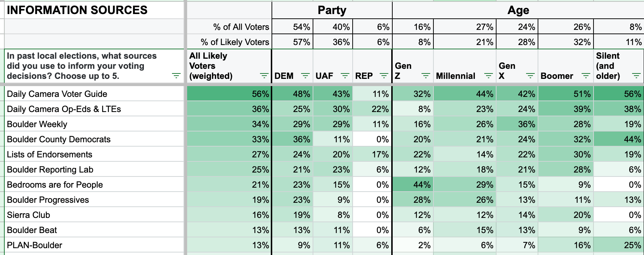Click the 56% cell for Daily Camera Voter Guide
This screenshot has width=644, height=255.
229,94
